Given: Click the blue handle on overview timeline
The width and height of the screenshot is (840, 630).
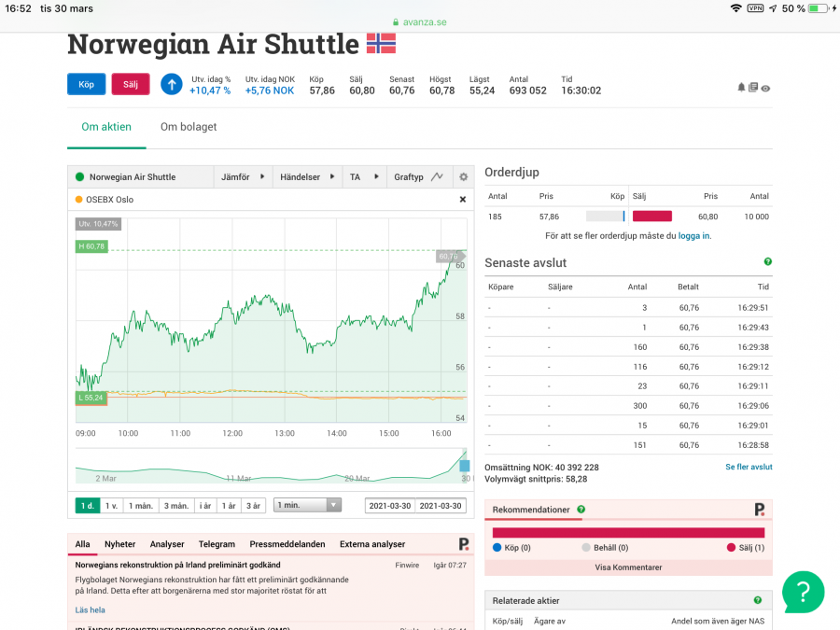Looking at the screenshot, I should click(x=464, y=465).
